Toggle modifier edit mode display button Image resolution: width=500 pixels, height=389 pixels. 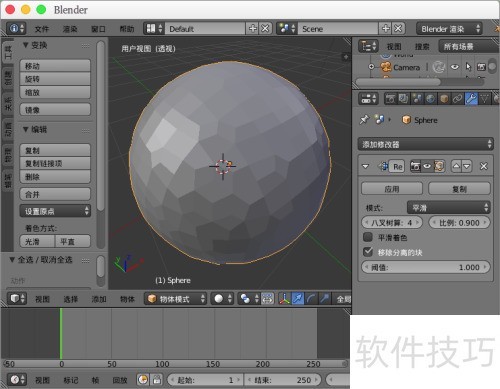click(x=439, y=166)
